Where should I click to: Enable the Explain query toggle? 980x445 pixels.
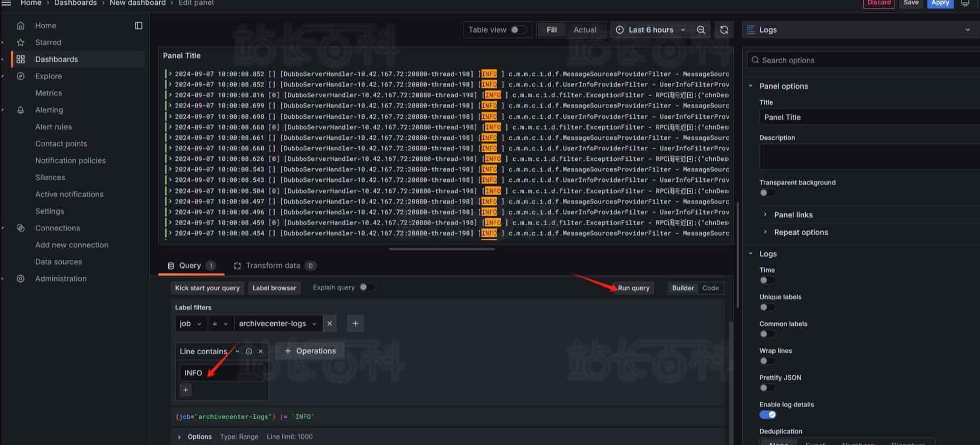pos(367,287)
